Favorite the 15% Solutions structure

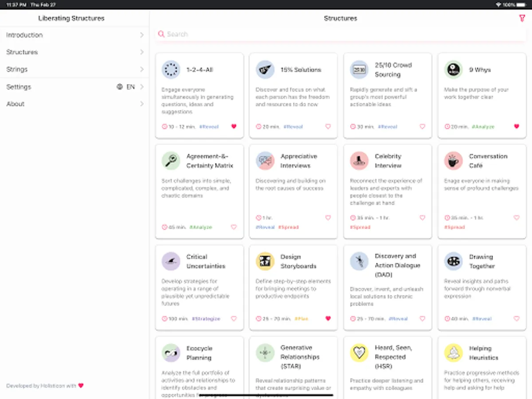pos(328,126)
